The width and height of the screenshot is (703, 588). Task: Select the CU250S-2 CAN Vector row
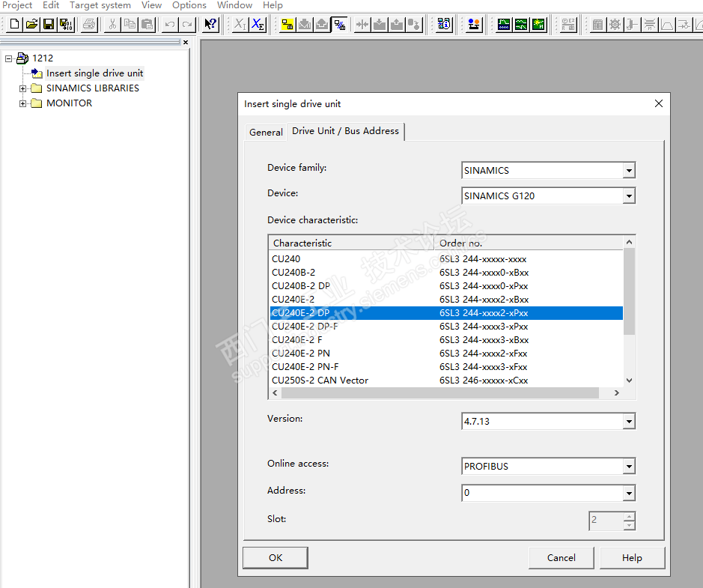click(x=446, y=381)
